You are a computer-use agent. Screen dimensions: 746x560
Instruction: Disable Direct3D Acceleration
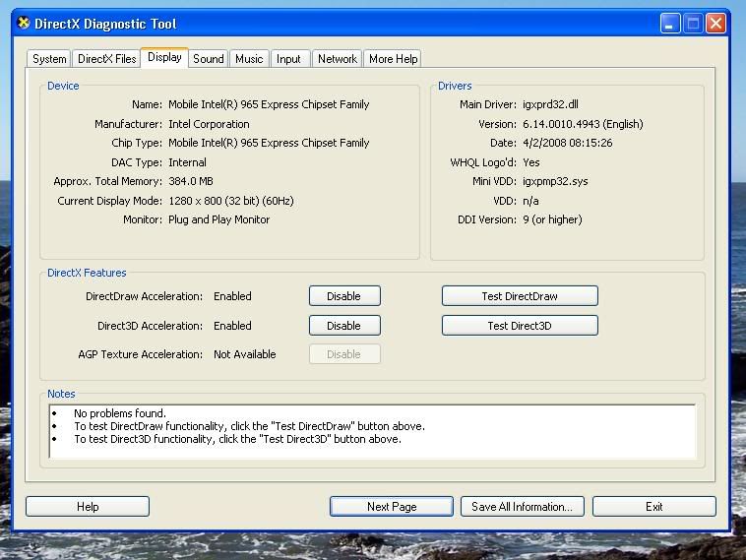344,326
